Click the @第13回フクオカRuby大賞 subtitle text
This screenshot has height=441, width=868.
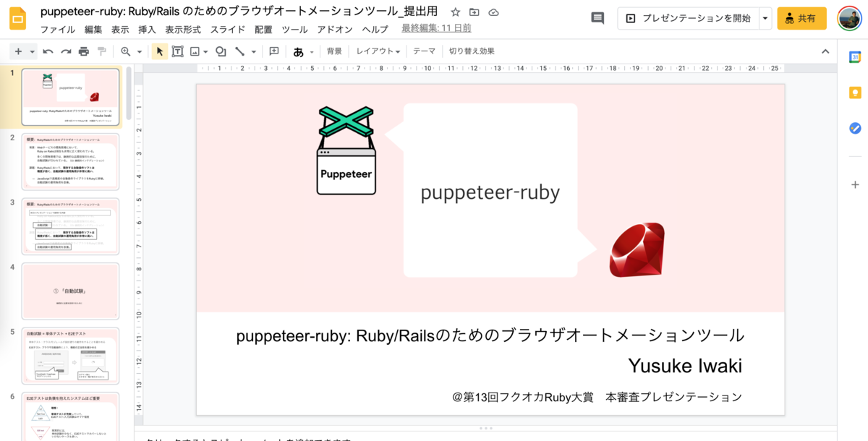[597, 397]
